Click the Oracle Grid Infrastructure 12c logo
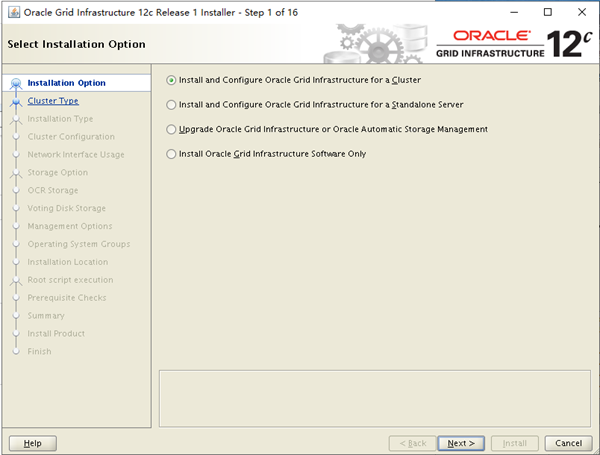 [514, 44]
